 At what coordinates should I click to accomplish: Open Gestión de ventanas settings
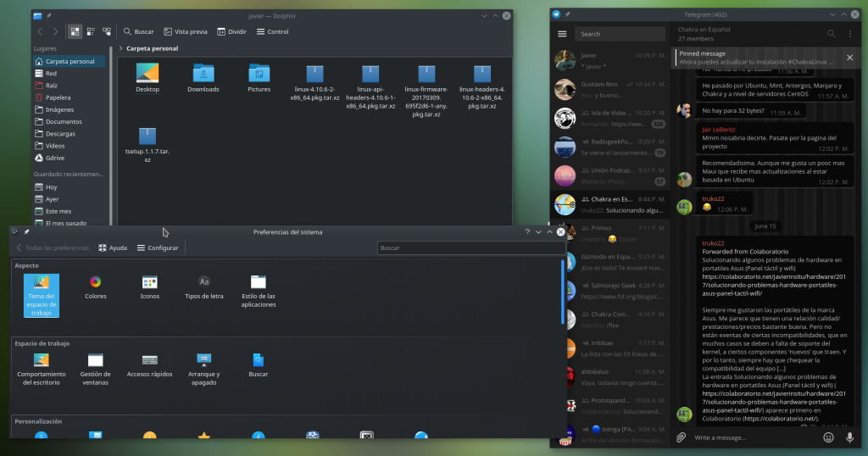coord(95,370)
